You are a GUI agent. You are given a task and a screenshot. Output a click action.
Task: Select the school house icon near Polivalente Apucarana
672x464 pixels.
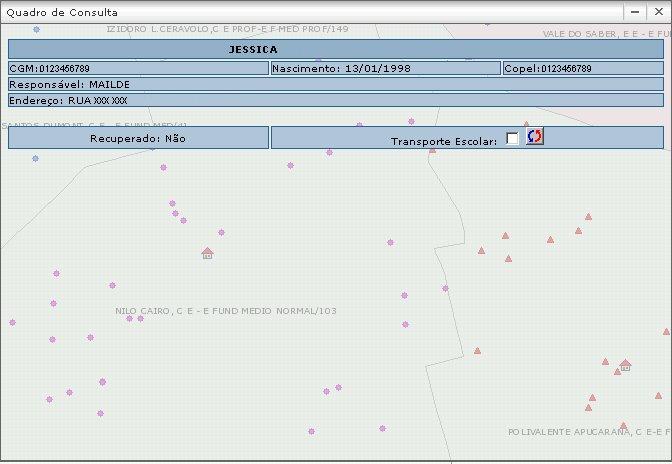click(x=625, y=366)
